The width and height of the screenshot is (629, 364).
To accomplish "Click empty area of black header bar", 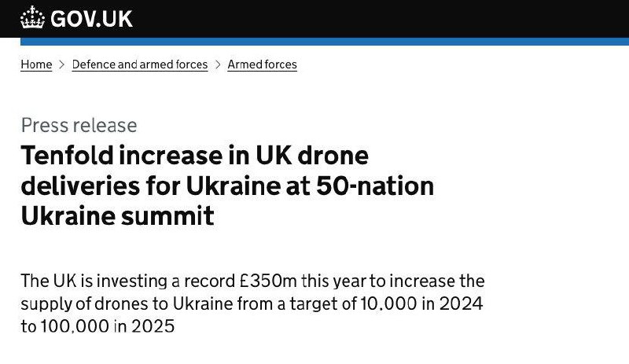I will click(x=393, y=18).
